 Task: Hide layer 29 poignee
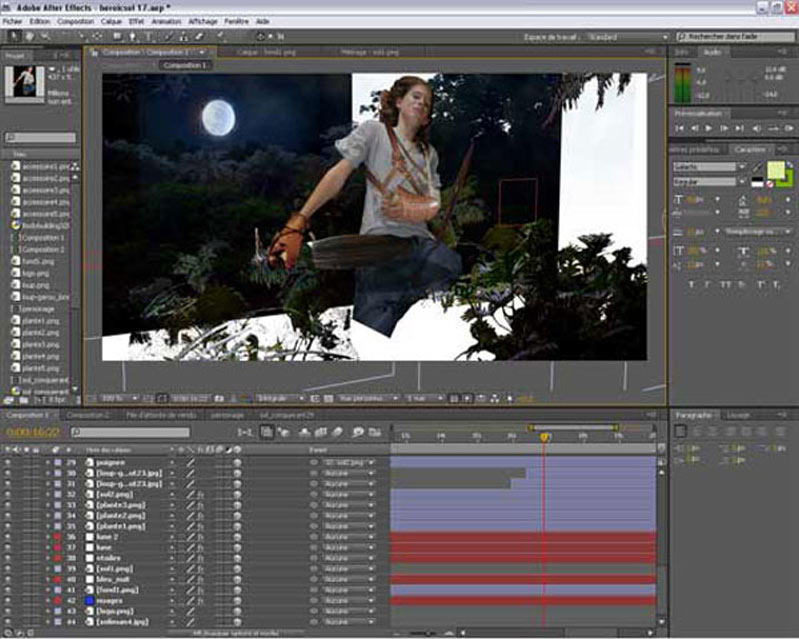click(8, 462)
